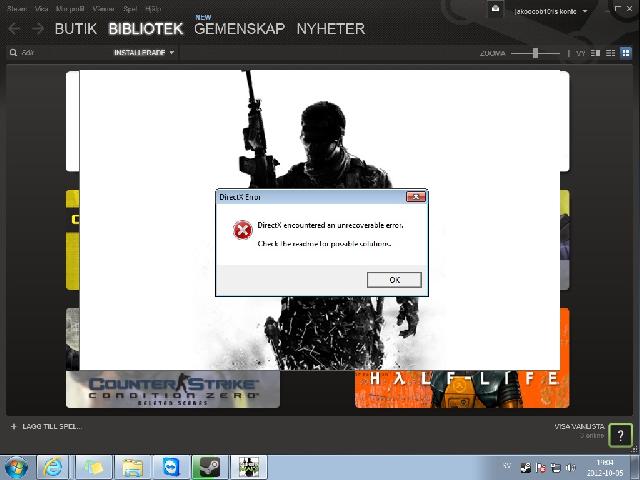Image resolution: width=640 pixels, height=480 pixels.
Task: Click the question mark friends avatar box
Action: tap(620, 435)
